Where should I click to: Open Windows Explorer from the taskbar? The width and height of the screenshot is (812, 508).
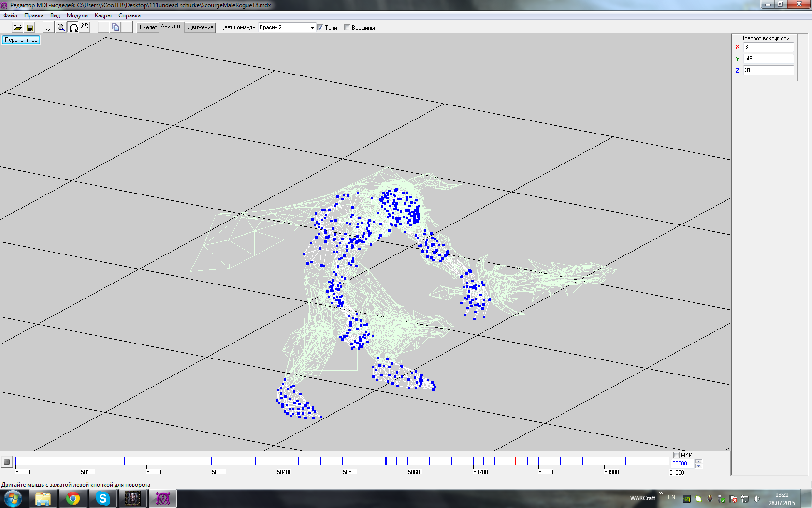(43, 498)
